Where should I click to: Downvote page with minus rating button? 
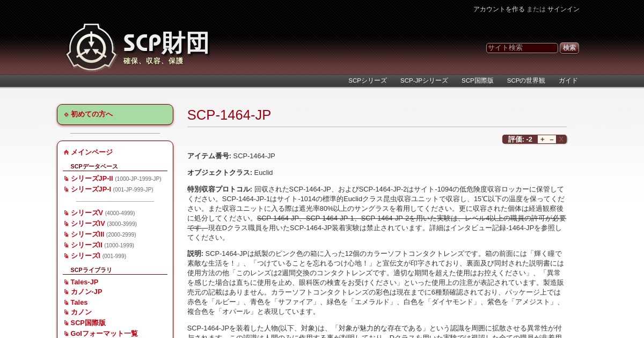[x=551, y=139]
